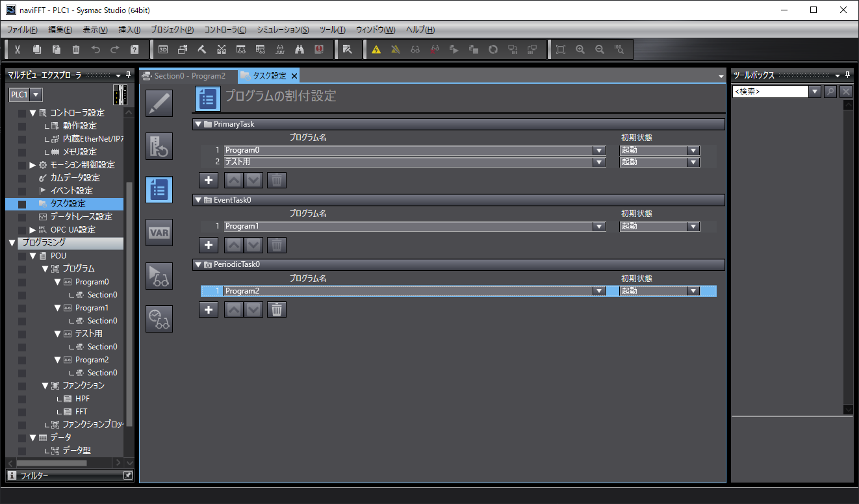859x504 pixels.
Task: Open the コントローラ(C) menu
Action: 225,30
